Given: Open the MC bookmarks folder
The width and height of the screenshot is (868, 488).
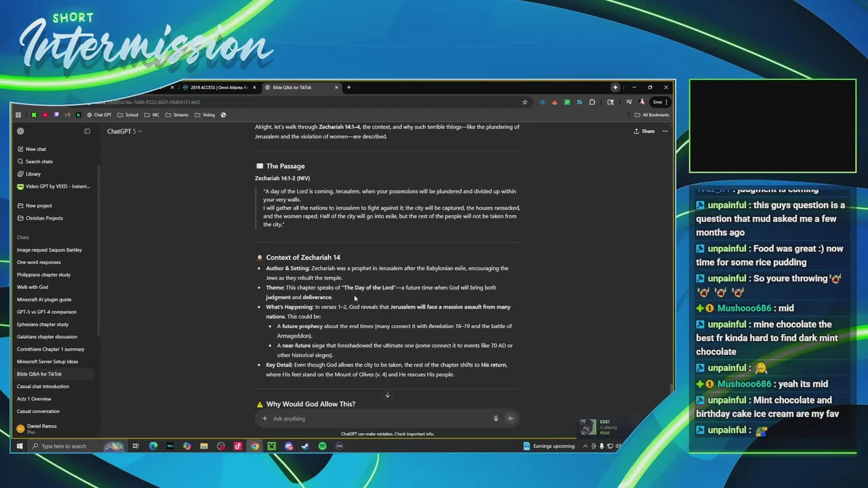Looking at the screenshot, I should click(152, 115).
